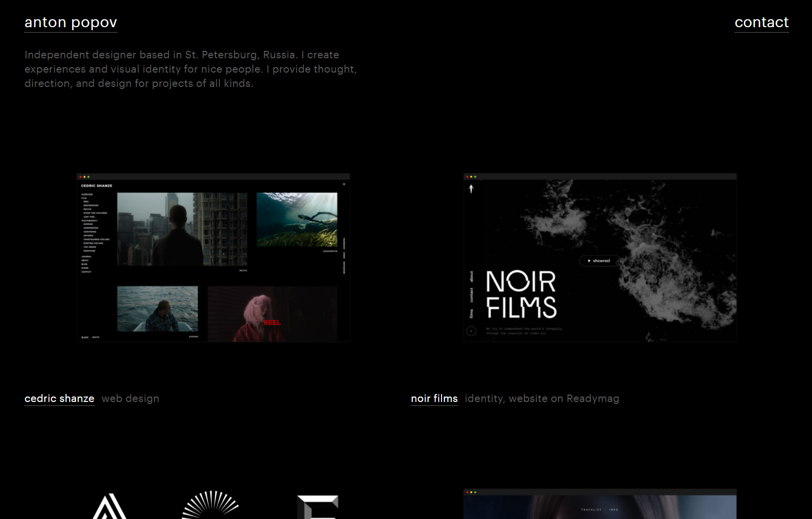
Task: Click the red REEL text in preview
Action: pyautogui.click(x=272, y=322)
